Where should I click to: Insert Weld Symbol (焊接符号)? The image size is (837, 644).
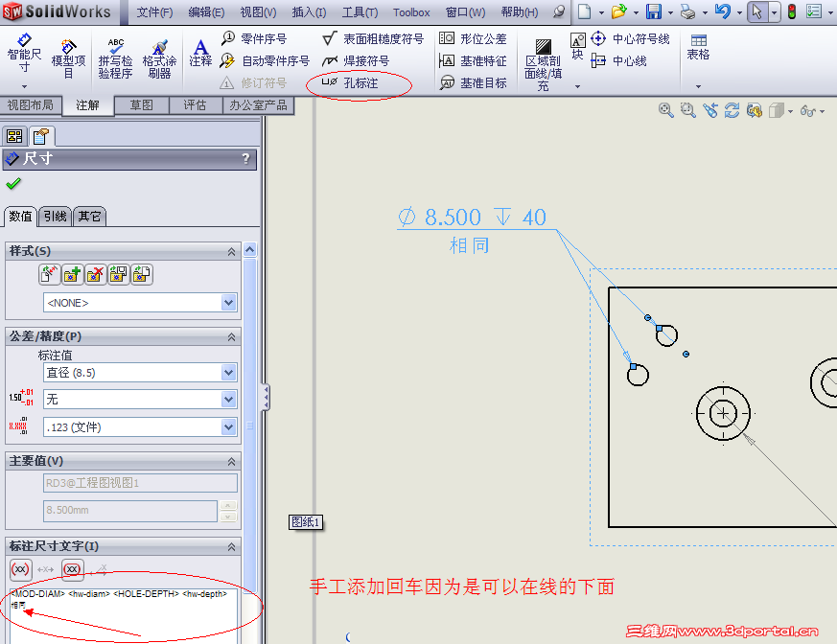[x=356, y=60]
